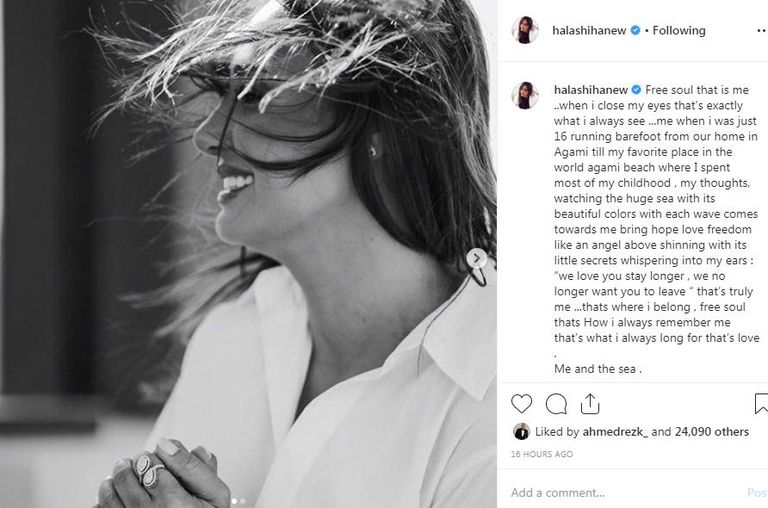The width and height of the screenshot is (768, 508).
Task: Like the post with the heart icon
Action: click(521, 404)
